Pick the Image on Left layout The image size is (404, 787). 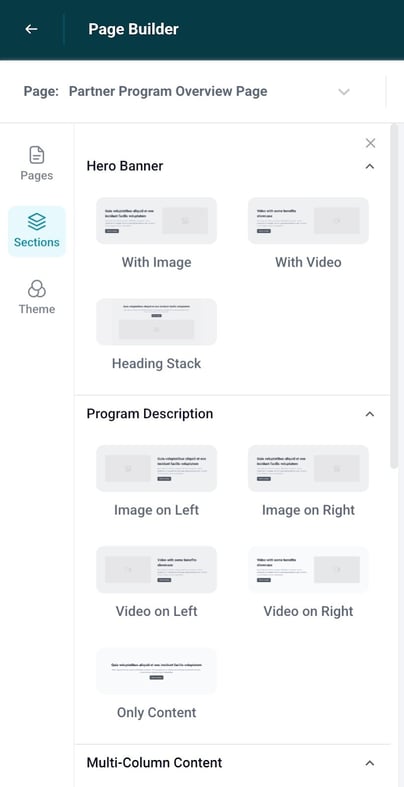[x=157, y=468]
